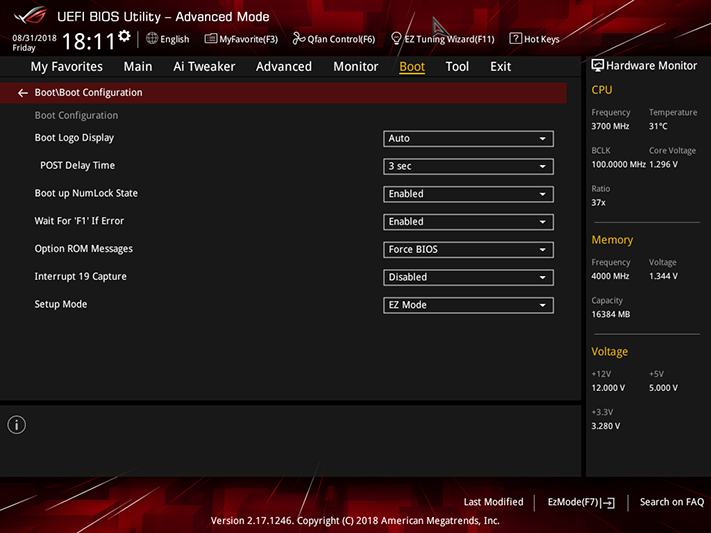
Task: Switch to the My Favorites tab
Action: pyautogui.click(x=67, y=67)
